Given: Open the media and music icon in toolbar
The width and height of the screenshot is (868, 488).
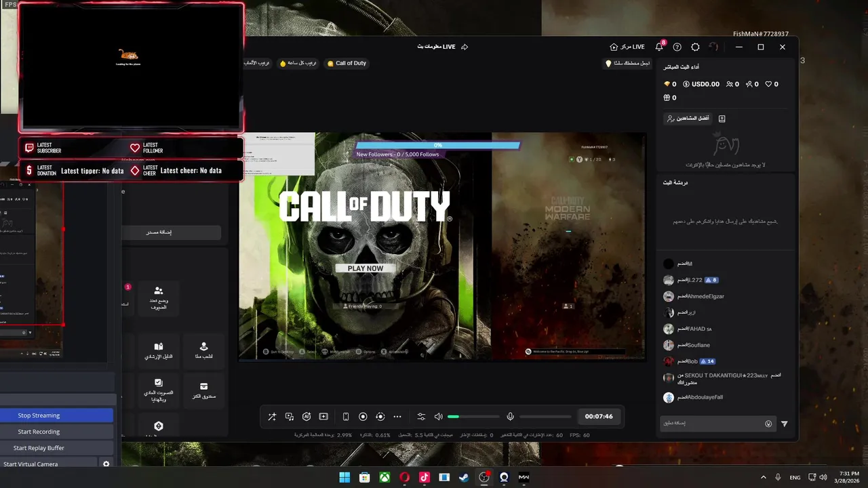Looking at the screenshot, I should point(290,417).
